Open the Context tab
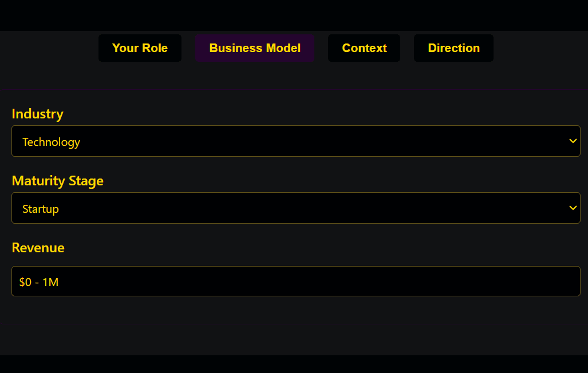The image size is (588, 373). 364,48
